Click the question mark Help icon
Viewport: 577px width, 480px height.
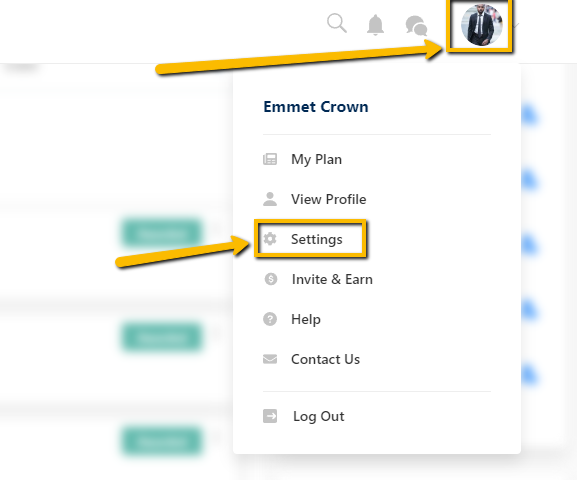click(270, 319)
